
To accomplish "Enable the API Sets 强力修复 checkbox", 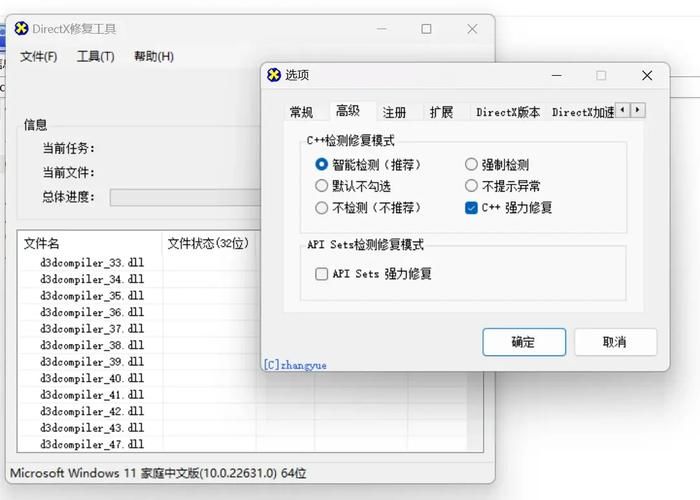I will click(322, 274).
